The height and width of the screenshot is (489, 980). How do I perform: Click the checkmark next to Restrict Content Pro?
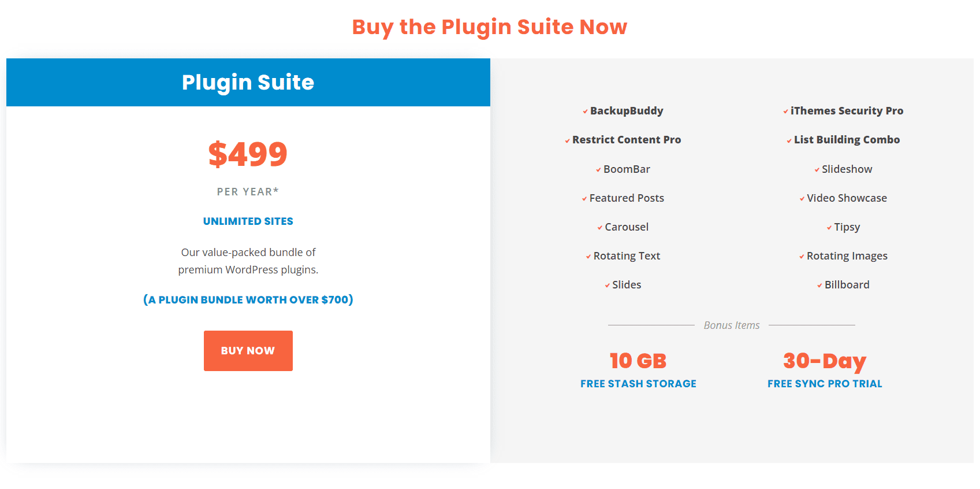(x=568, y=140)
